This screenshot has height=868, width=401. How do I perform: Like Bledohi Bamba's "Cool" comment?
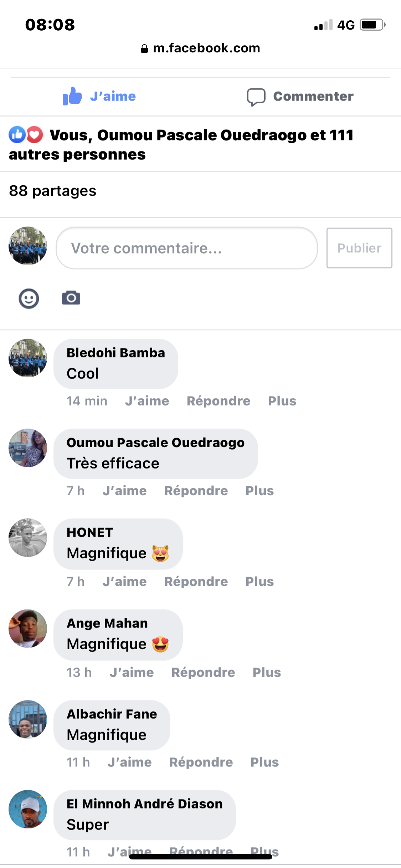(x=147, y=401)
